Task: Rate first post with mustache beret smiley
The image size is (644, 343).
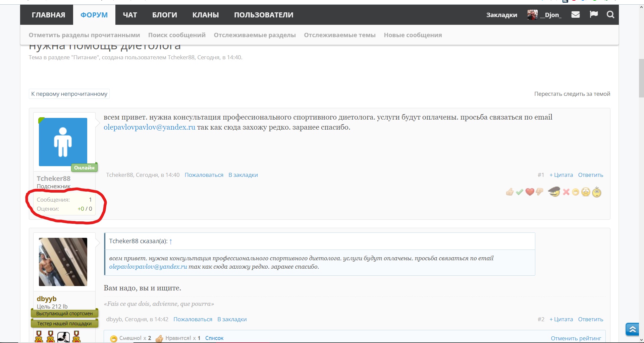Action: coord(554,192)
